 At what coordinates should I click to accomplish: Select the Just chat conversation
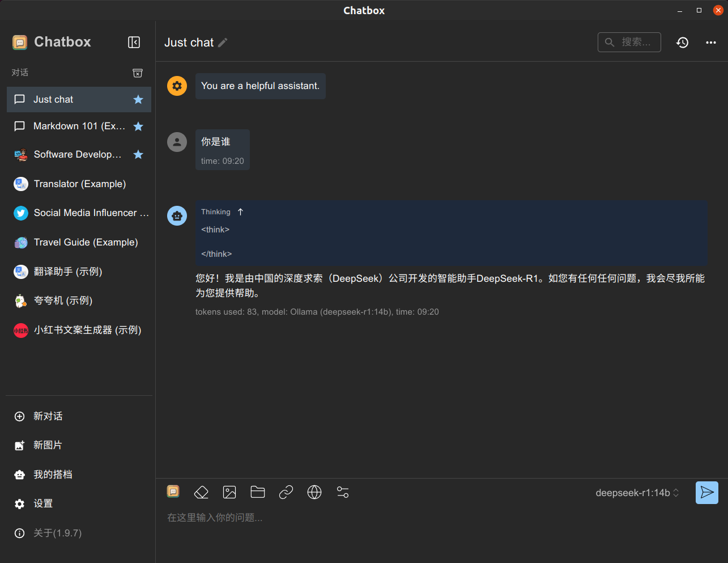79,99
